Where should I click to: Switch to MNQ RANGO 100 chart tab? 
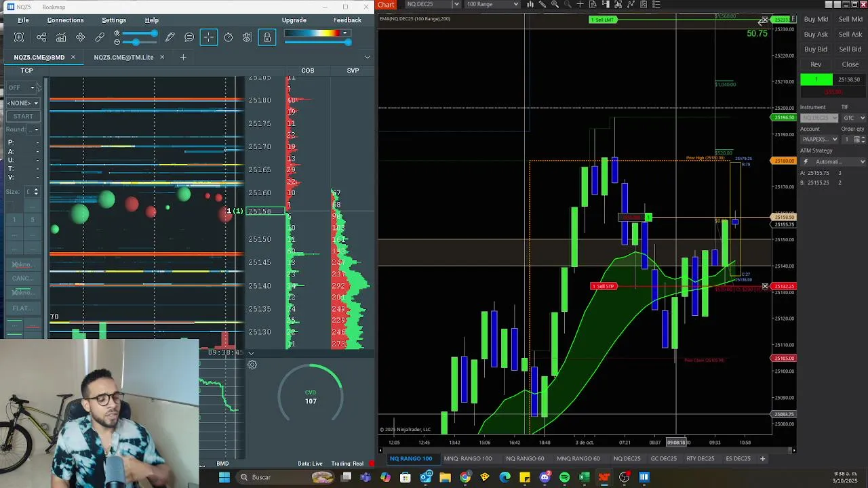tap(468, 459)
